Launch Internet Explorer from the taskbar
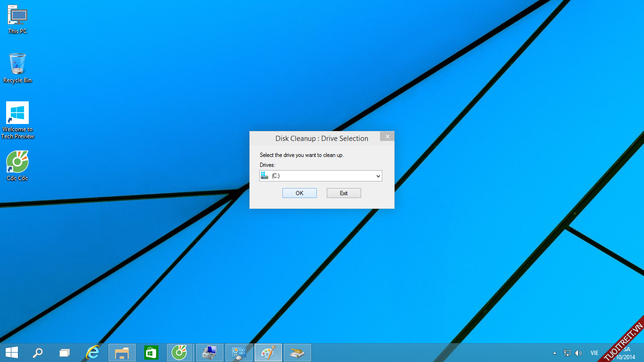Viewport: 644px width, 362px height. coord(93,353)
